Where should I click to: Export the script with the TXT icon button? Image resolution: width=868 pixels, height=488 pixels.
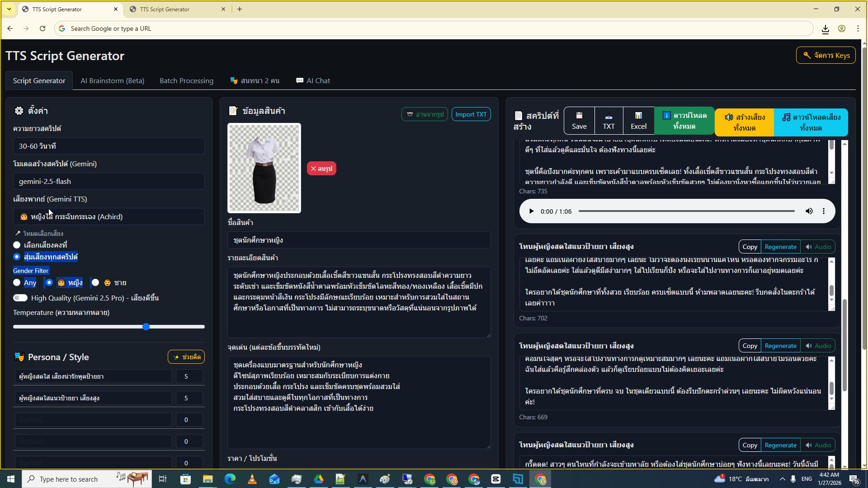click(609, 121)
